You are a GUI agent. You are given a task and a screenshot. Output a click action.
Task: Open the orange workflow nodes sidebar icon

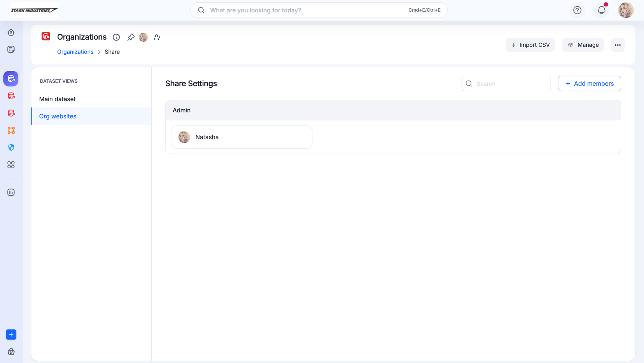click(x=11, y=130)
